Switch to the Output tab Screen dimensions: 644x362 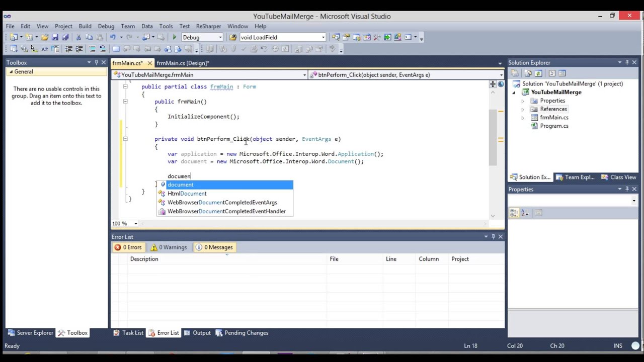[x=197, y=333]
